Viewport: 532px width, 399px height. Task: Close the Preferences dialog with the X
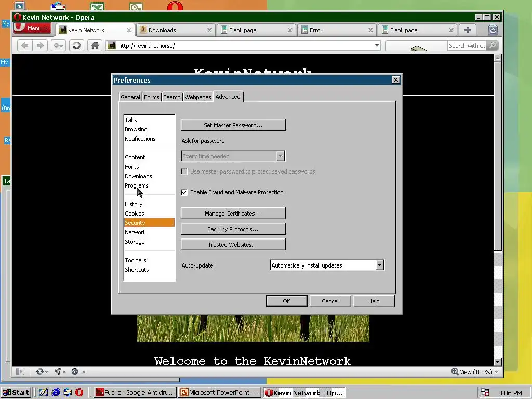point(395,79)
